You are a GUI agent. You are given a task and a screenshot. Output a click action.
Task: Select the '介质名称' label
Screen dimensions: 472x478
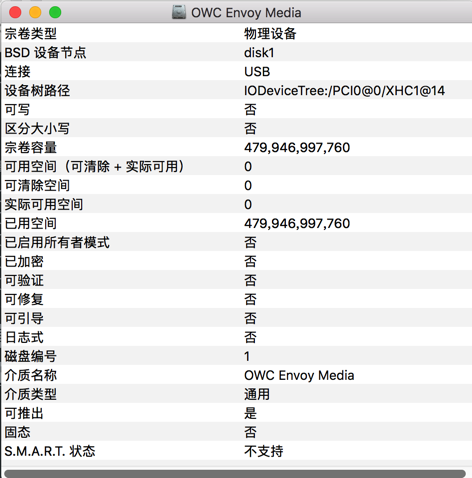point(31,376)
